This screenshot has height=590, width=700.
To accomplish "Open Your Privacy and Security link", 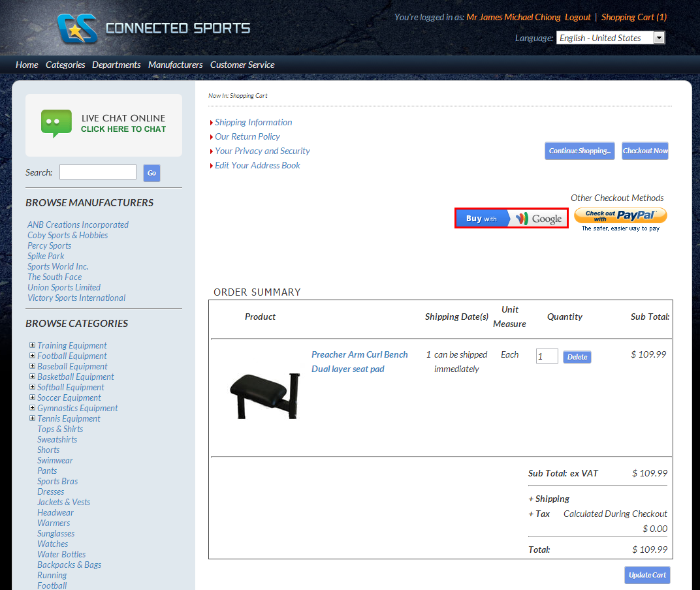I will coord(262,151).
